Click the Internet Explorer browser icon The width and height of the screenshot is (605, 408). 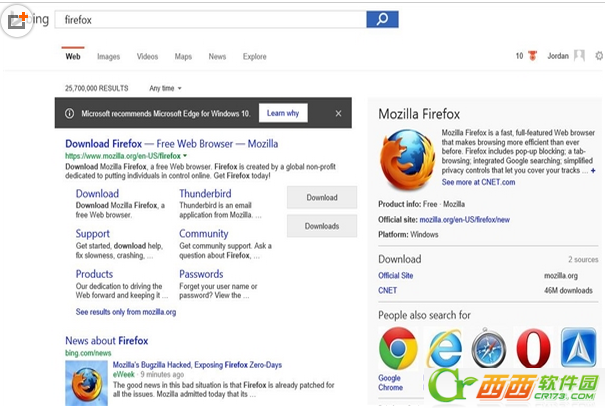[x=444, y=348]
